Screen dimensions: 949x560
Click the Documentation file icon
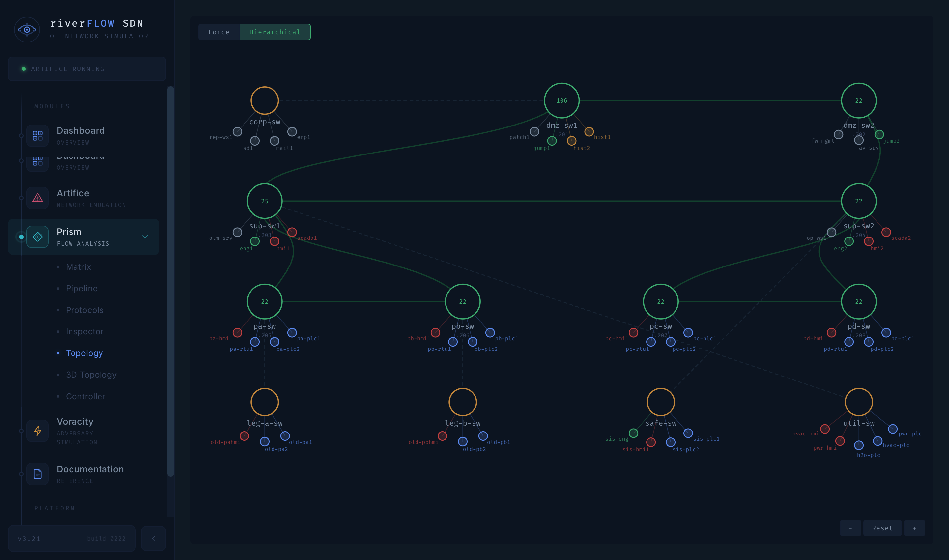pos(37,474)
